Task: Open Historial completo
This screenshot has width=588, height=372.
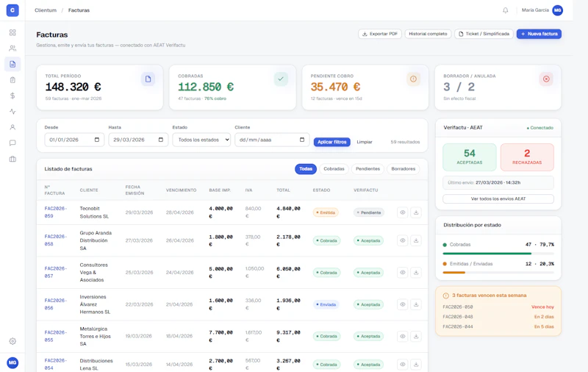Action: pyautogui.click(x=428, y=34)
